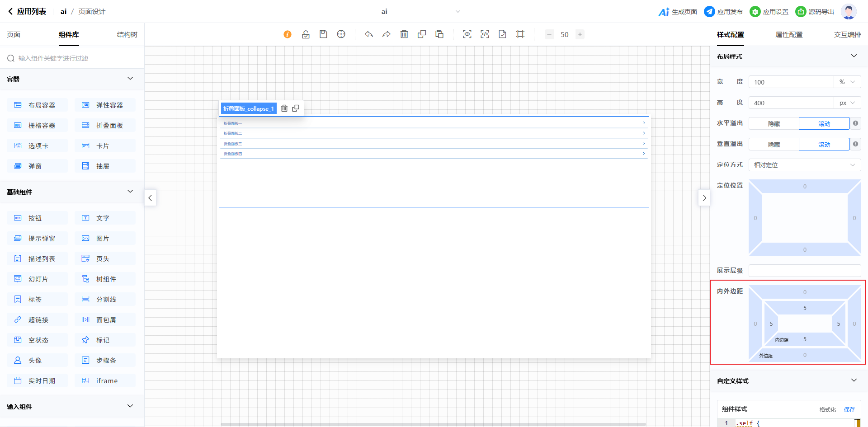Set 水平溢出 to 隐藏

774,124
